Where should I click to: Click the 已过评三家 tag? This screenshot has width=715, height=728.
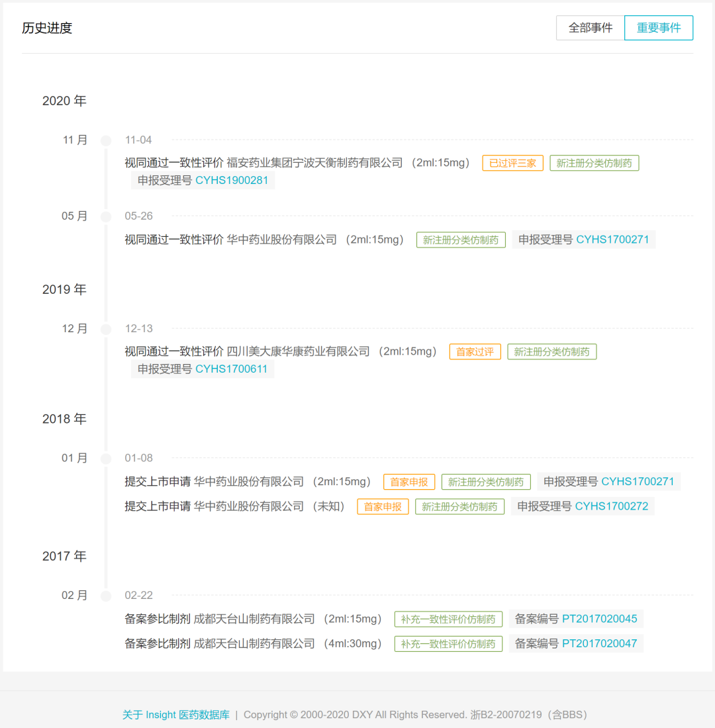click(512, 163)
